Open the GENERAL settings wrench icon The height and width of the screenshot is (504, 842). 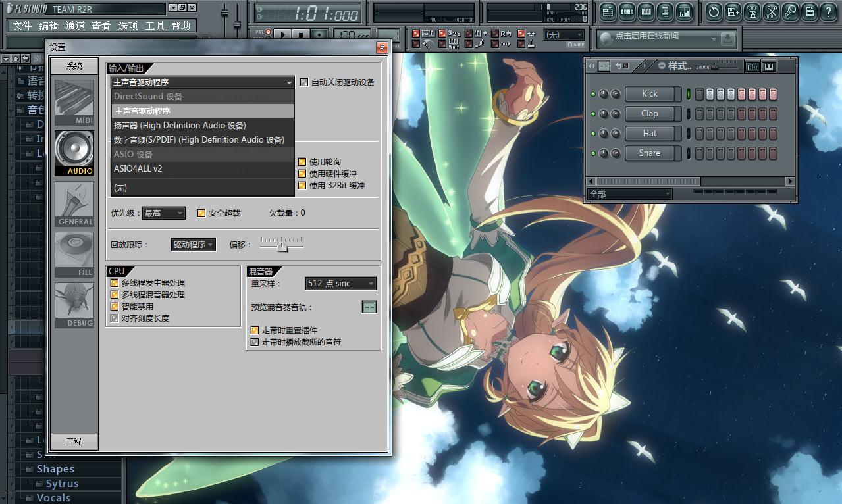tap(74, 204)
